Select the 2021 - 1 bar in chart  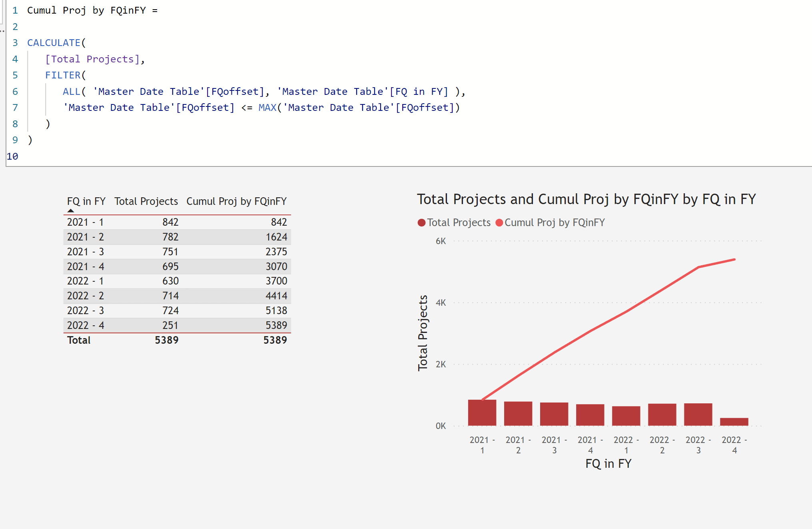(482, 413)
